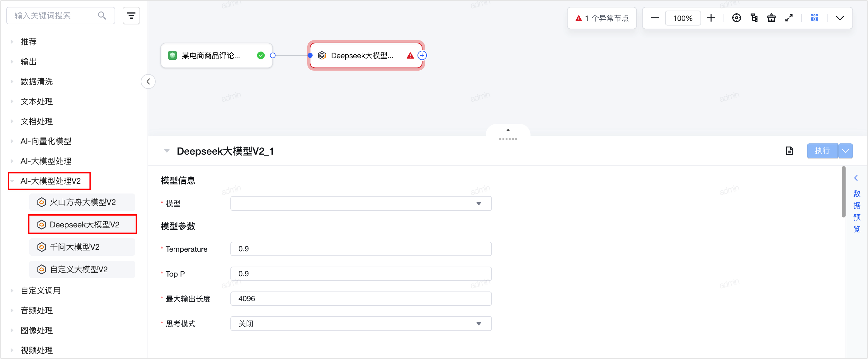Click the 最大输出长度 input field
Screen dimensions: 868x359
[361, 299]
